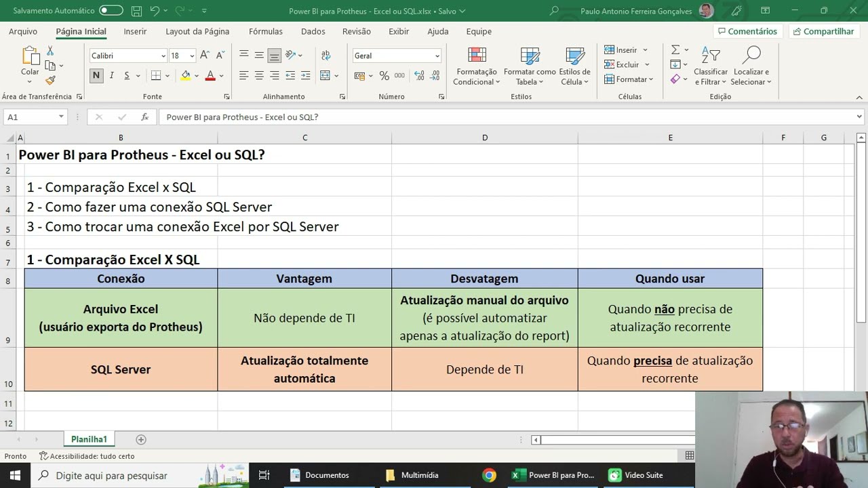Increase font size with larger A icon
The height and width of the screenshot is (488, 868).
click(x=206, y=56)
